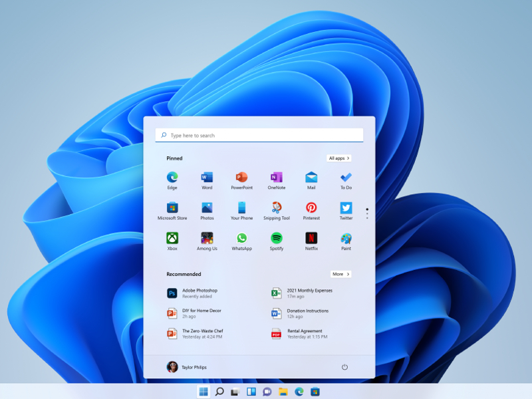Screen dimensions: 532x399
Task: Launch Spotify
Action: [x=277, y=241]
